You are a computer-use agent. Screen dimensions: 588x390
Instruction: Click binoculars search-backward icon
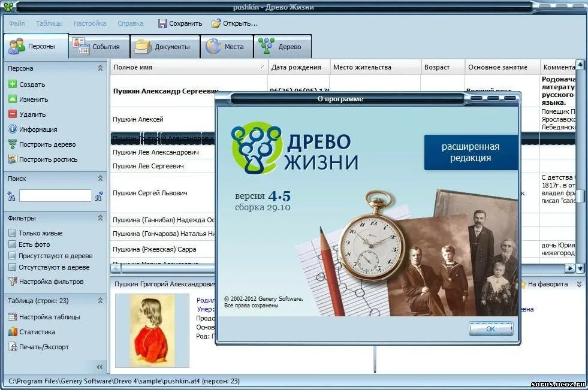click(x=11, y=196)
